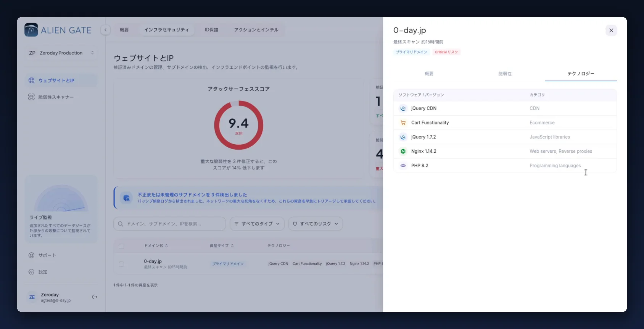
Task: Select the インフラセキュリティ tab
Action: pos(166,30)
